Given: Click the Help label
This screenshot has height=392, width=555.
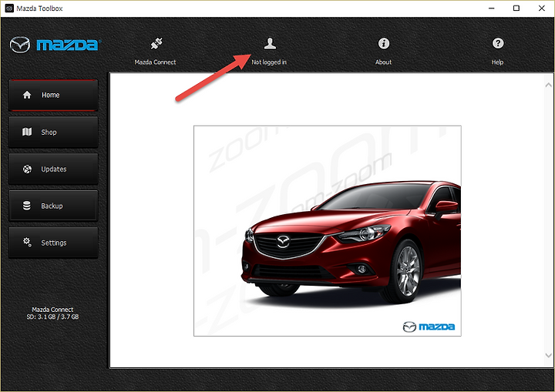Looking at the screenshot, I should click(497, 62).
